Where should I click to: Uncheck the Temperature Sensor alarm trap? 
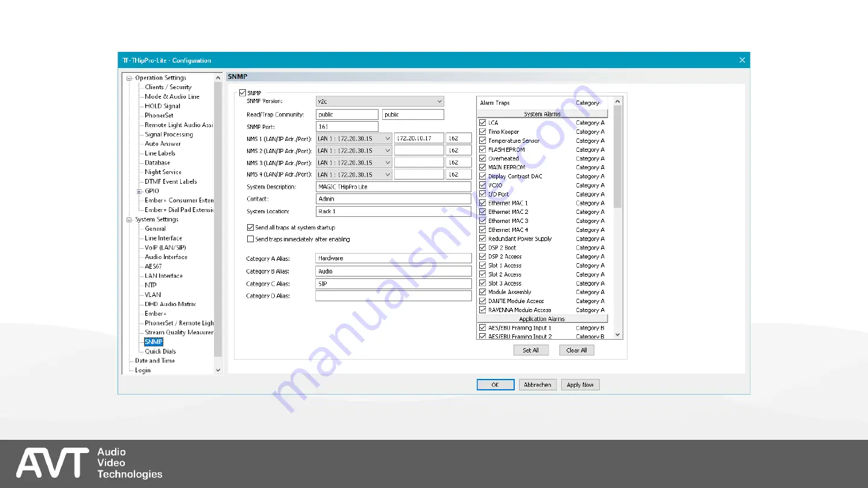coord(483,140)
